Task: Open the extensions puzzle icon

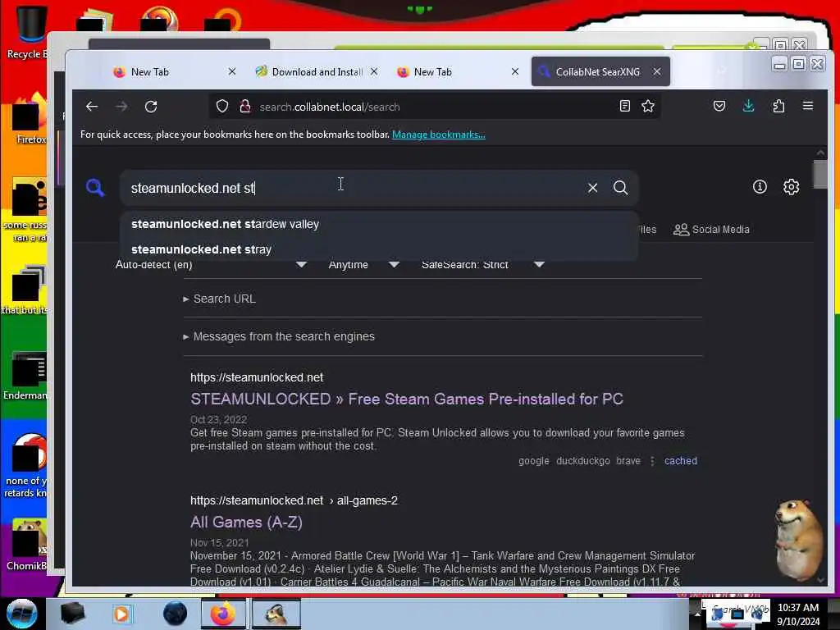Action: [x=778, y=106]
